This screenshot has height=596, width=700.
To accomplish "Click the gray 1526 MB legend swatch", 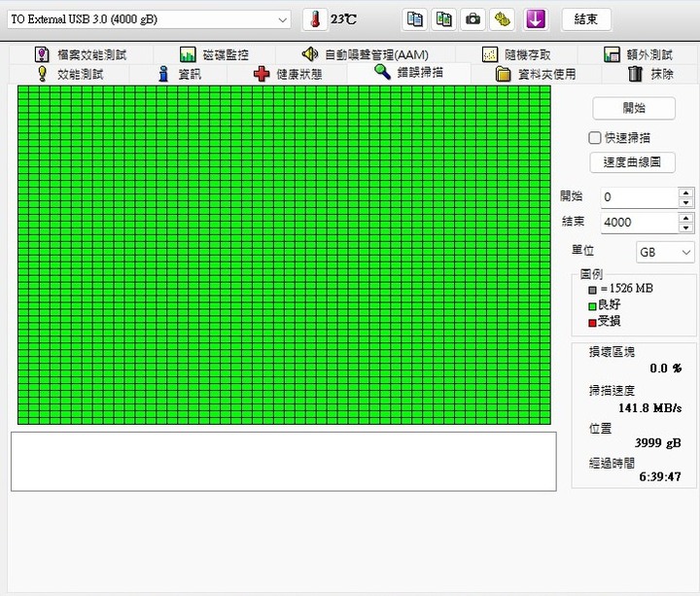I will [x=592, y=290].
